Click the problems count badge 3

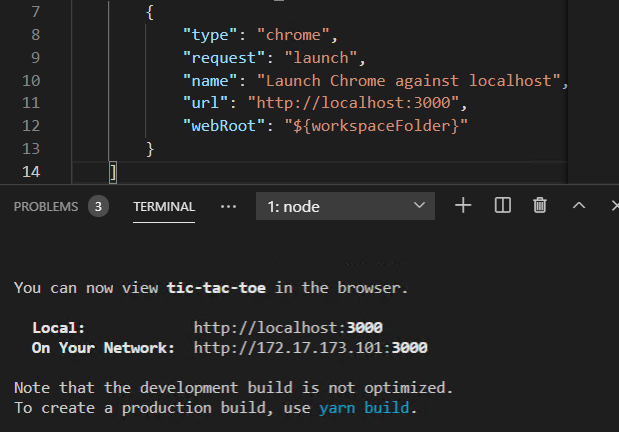coord(98,206)
